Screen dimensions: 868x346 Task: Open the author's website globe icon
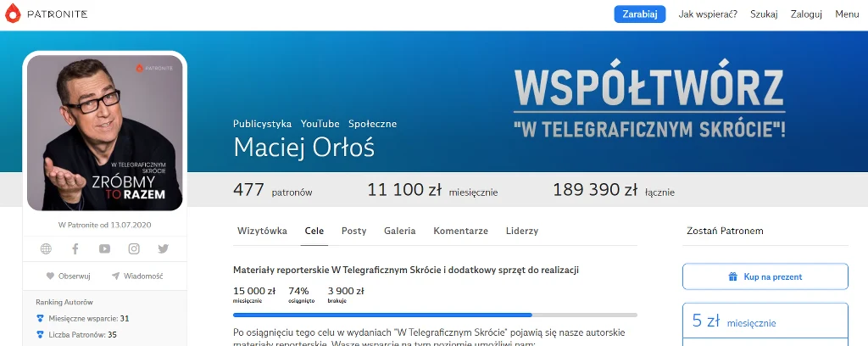pyautogui.click(x=46, y=249)
